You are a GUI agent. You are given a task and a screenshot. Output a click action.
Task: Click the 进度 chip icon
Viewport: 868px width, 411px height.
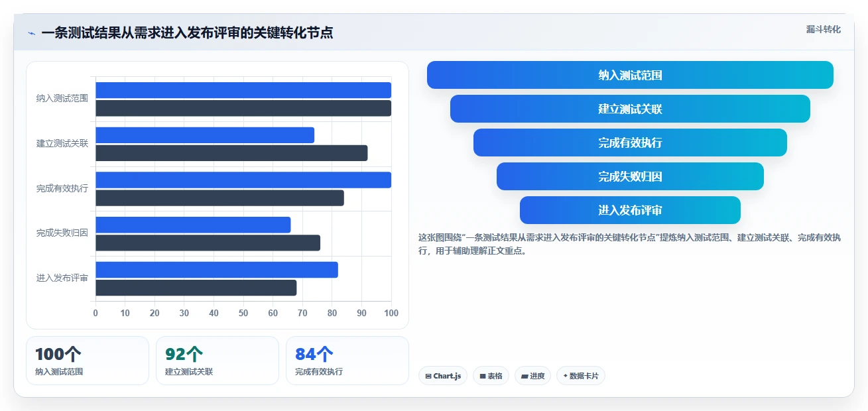point(525,376)
